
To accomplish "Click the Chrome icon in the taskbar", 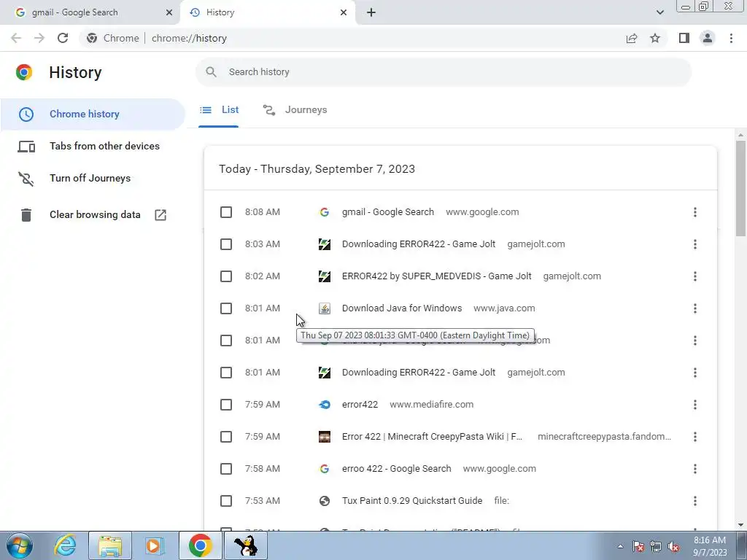I will point(200,545).
